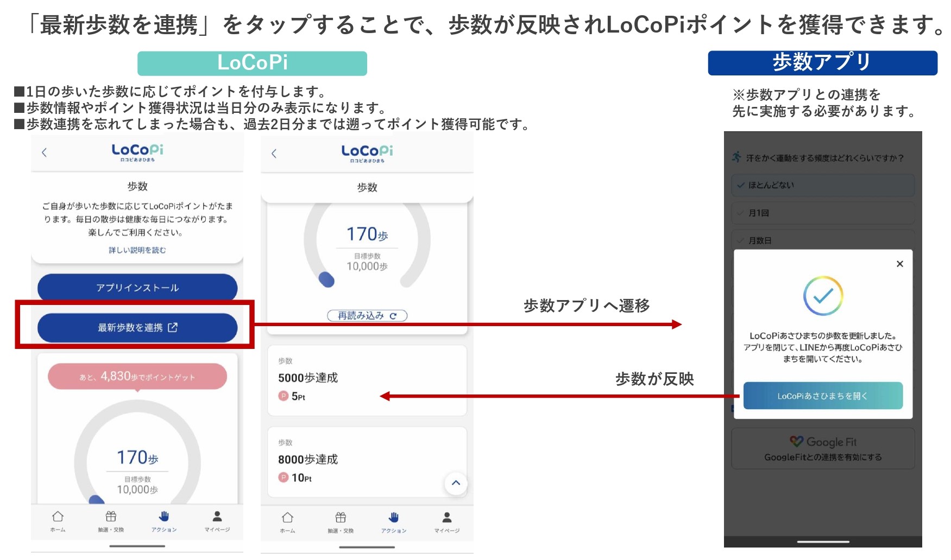This screenshot has height=560, width=951.
Task: Tap the 最新歩数を連携 button
Action: tap(137, 328)
